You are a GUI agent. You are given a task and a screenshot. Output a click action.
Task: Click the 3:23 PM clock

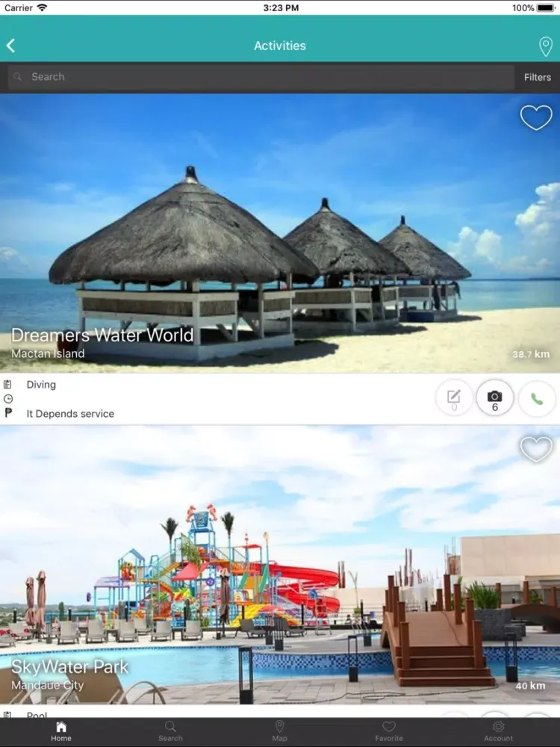click(281, 7)
